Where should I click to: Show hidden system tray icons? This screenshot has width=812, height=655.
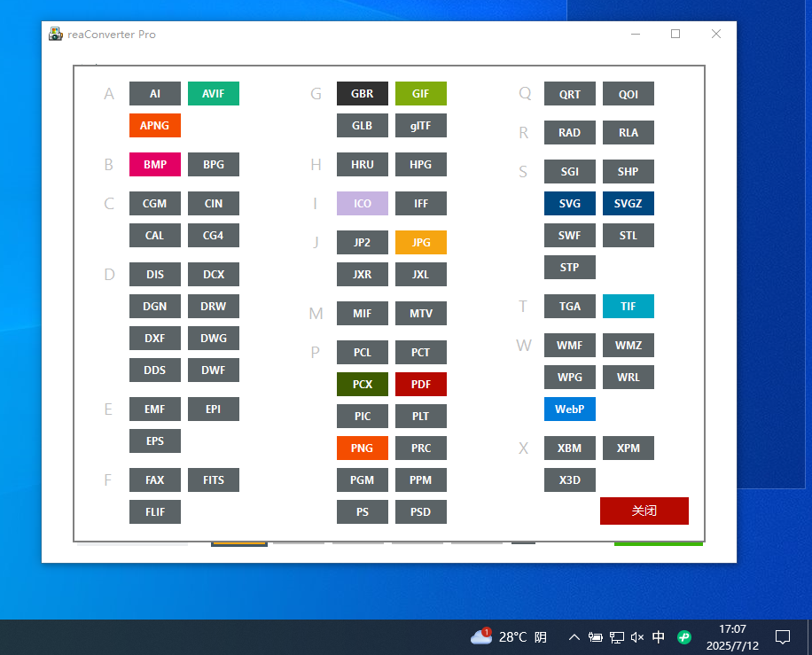pyautogui.click(x=574, y=637)
